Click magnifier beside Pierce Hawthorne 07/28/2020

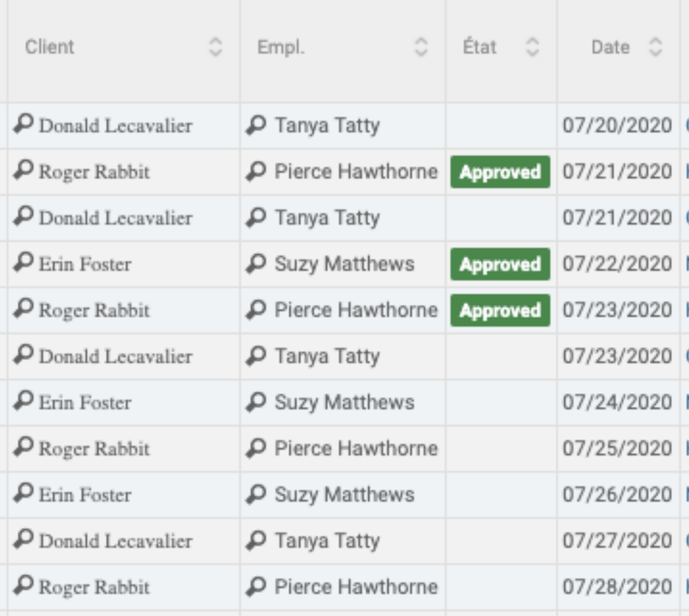256,587
